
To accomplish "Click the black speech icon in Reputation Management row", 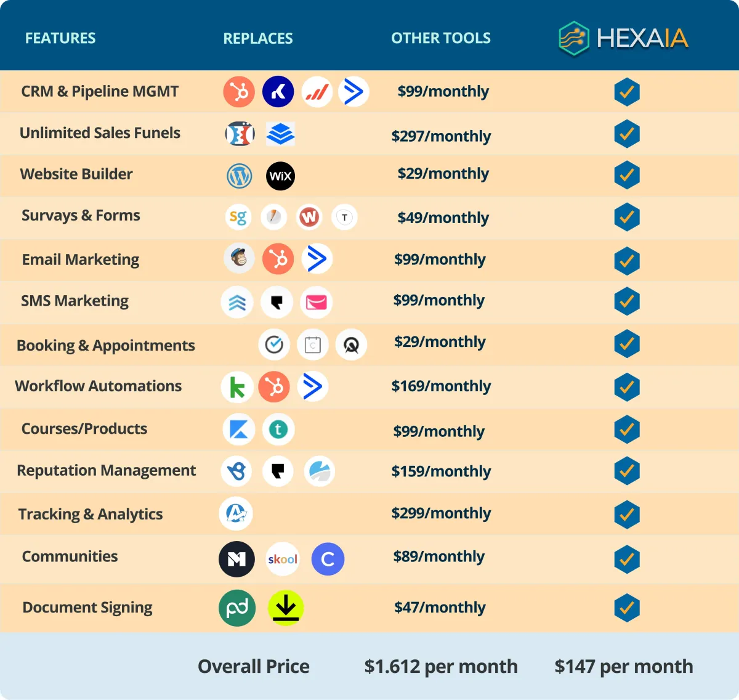I will coord(278,471).
